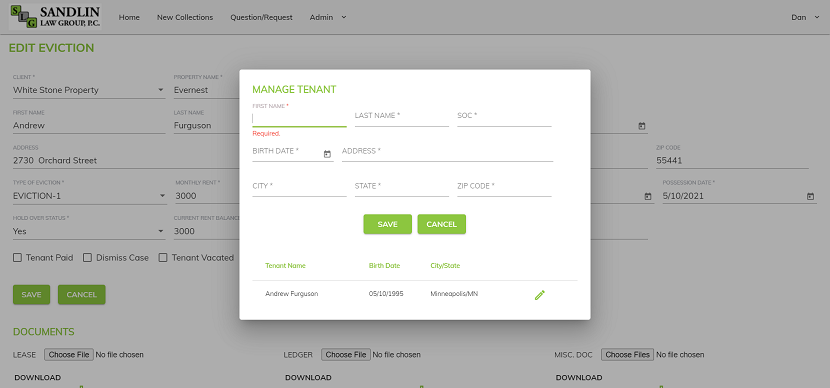
Task: Cancel the Manage Tenant dialog
Action: [x=441, y=224]
